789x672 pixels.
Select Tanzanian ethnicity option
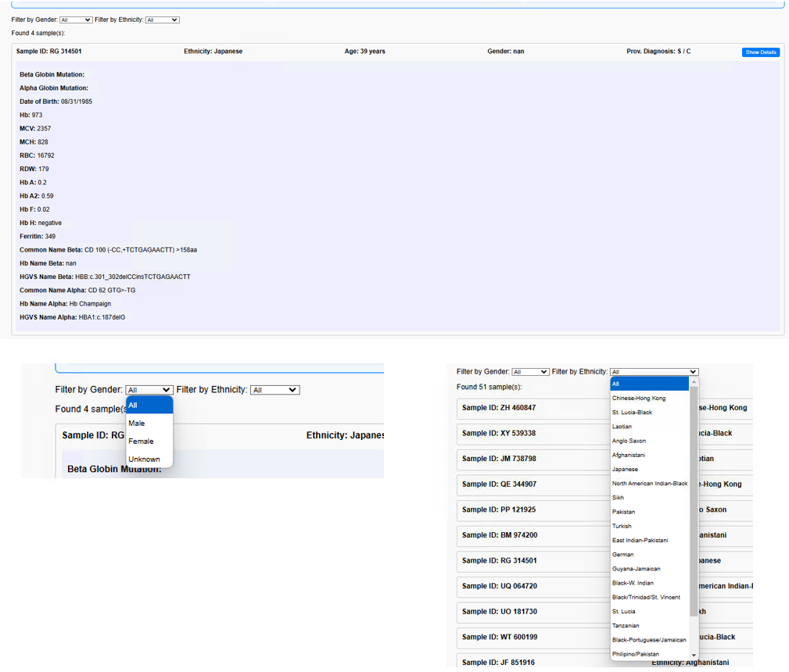point(649,626)
